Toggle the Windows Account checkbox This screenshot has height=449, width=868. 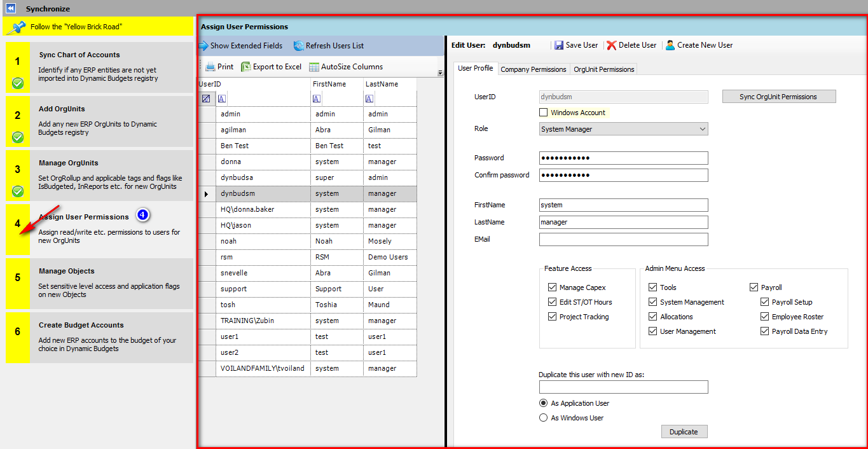tap(543, 113)
